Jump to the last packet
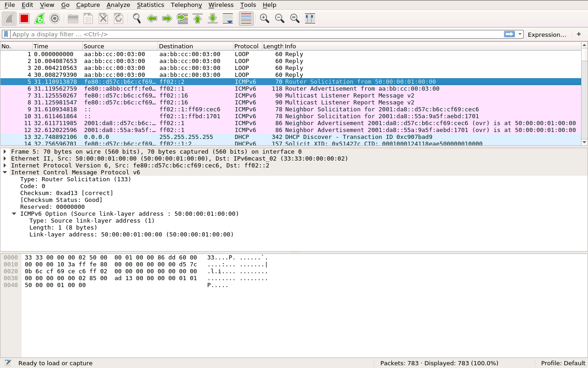Image resolution: width=588 pixels, height=368 pixels. tap(213, 18)
